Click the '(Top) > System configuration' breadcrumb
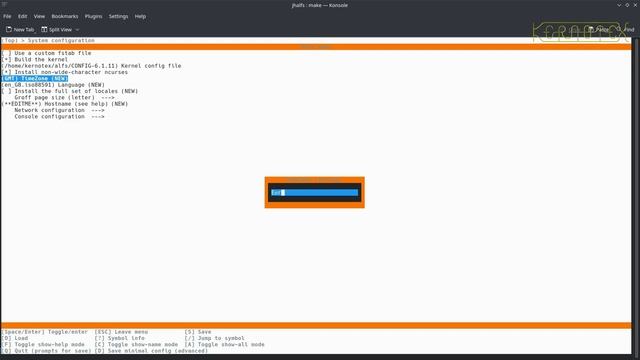The image size is (640, 360). pos(48,40)
